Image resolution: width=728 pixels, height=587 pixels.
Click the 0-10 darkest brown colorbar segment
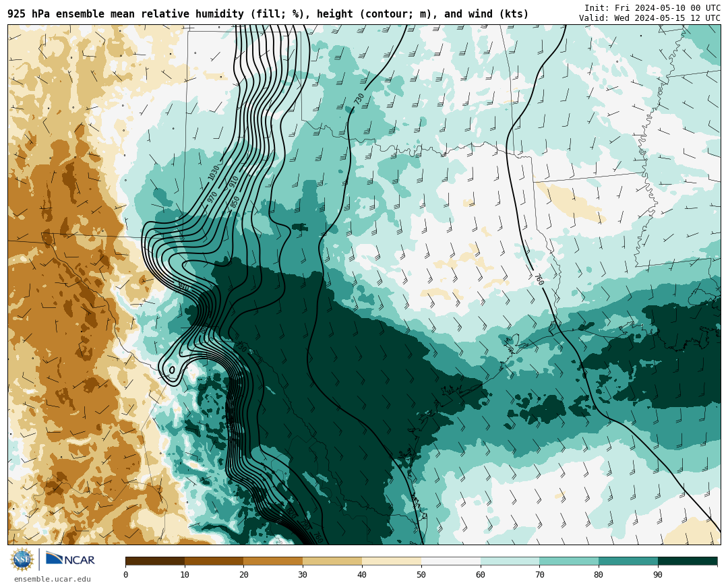tap(155, 561)
